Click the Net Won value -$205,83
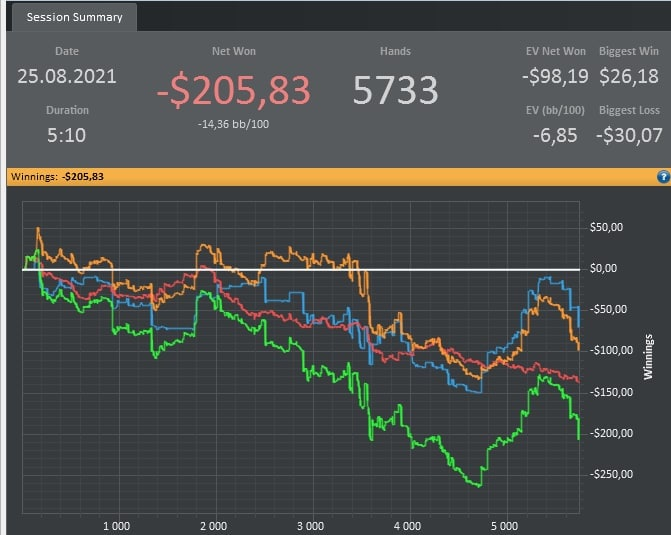Image resolution: width=671 pixels, height=535 pixels. tap(233, 90)
